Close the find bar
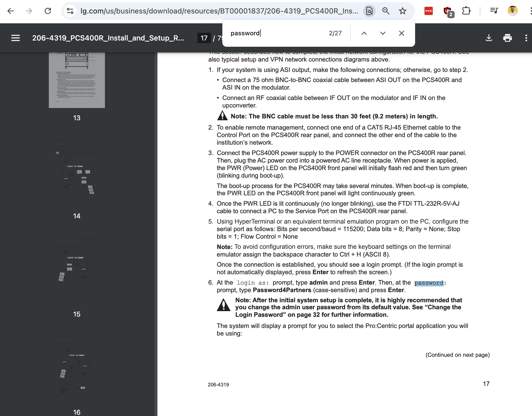 [401, 33]
